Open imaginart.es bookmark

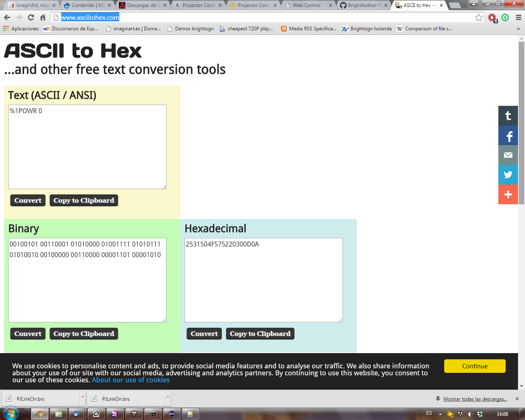[x=133, y=29]
